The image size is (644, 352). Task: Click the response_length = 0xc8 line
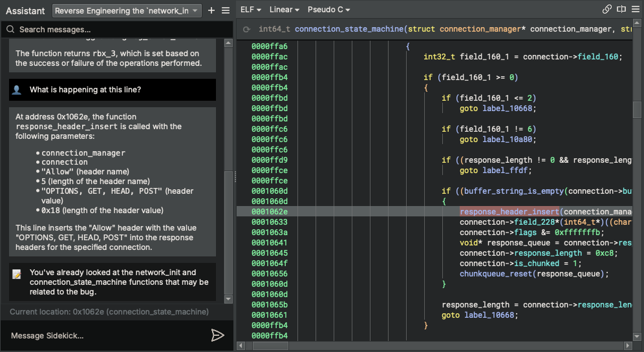pos(538,253)
